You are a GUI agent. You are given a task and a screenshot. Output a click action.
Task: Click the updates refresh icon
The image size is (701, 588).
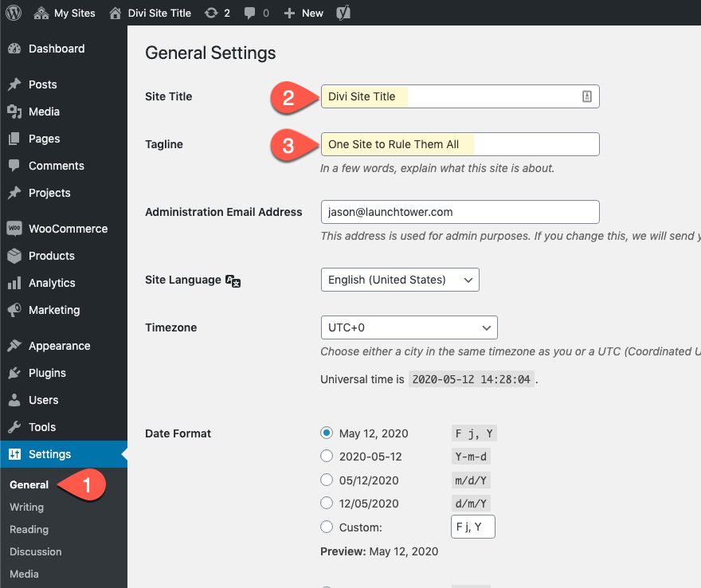pyautogui.click(x=211, y=13)
